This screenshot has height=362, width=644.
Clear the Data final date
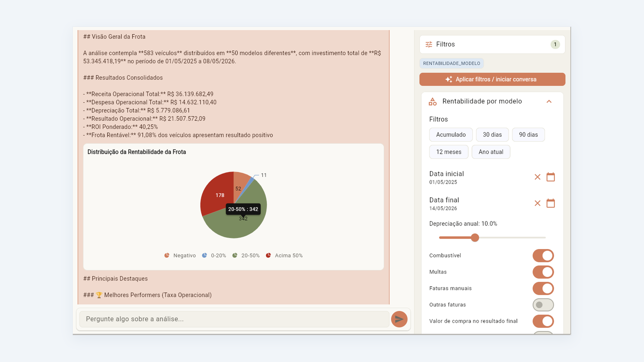click(537, 203)
